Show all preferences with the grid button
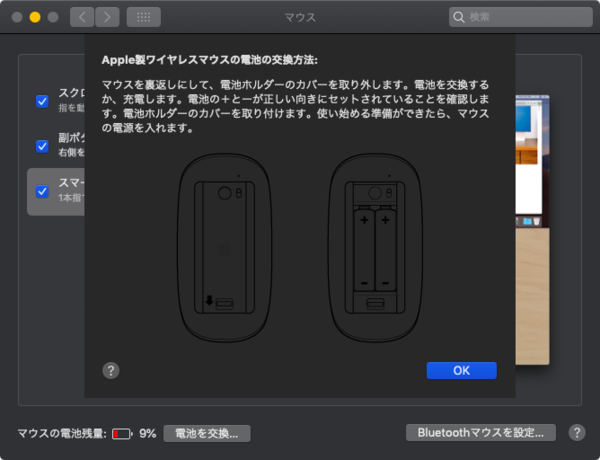The height and width of the screenshot is (460, 600). [143, 17]
